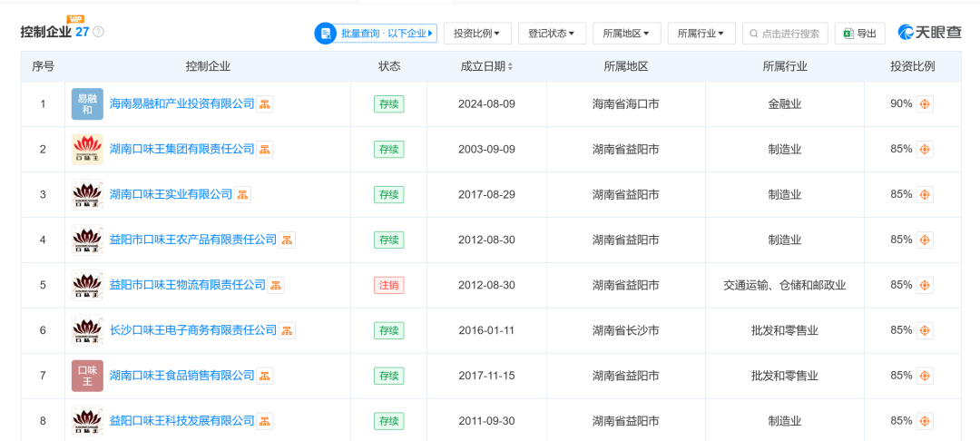Open 益阳市口味王物流有限责任公司 link
This screenshot has width=980, height=441.
(188, 286)
